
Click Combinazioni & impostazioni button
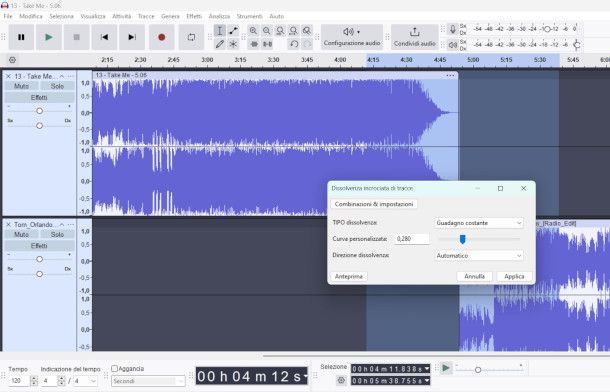click(374, 204)
